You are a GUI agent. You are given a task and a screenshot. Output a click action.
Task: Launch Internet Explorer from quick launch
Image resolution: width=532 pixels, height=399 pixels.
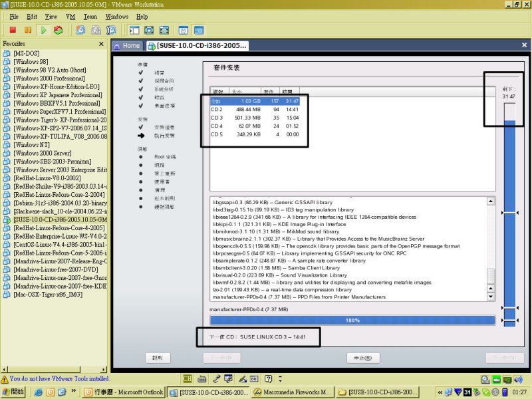39,392
